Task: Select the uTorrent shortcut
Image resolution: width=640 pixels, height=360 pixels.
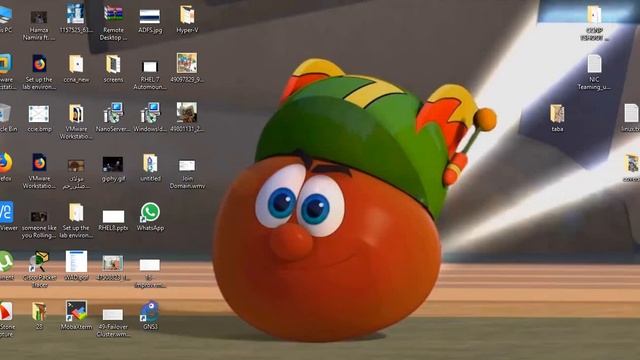Action: click(5, 262)
